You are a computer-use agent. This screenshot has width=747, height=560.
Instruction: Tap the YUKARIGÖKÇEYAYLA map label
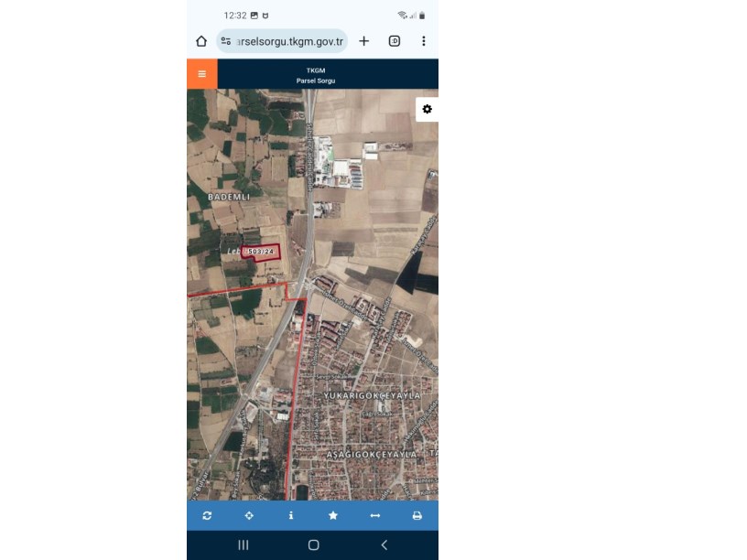[x=372, y=395]
